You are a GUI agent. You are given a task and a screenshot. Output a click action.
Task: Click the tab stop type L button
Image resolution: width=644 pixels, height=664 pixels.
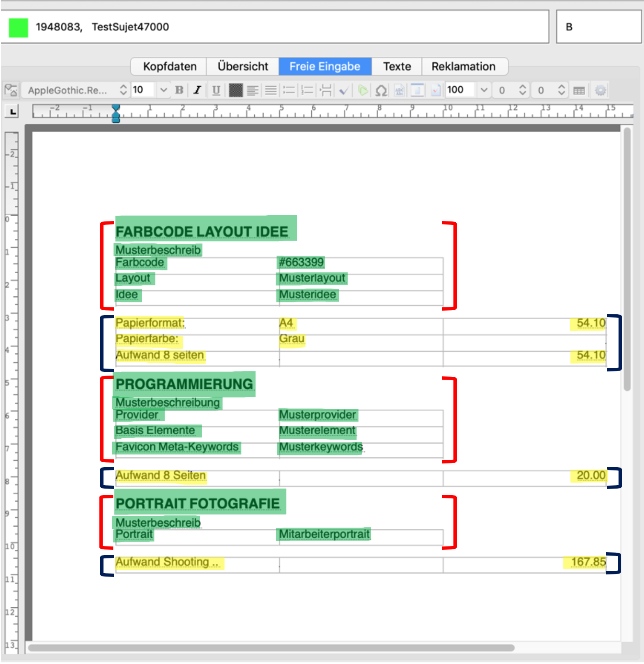[x=12, y=111]
